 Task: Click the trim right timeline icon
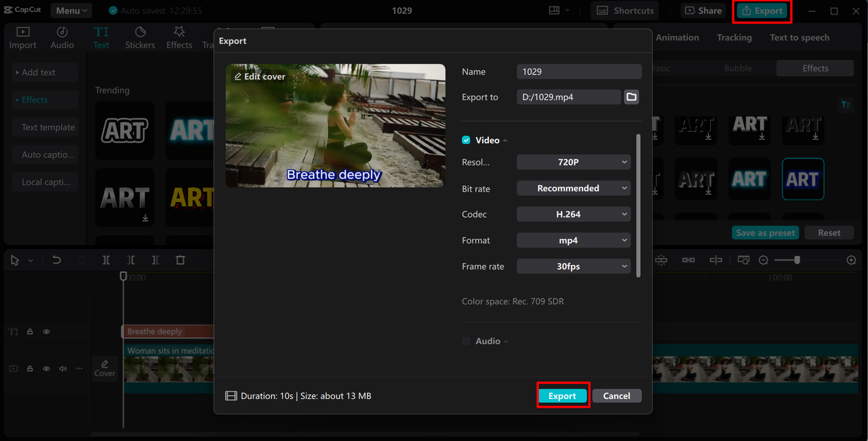coord(155,260)
